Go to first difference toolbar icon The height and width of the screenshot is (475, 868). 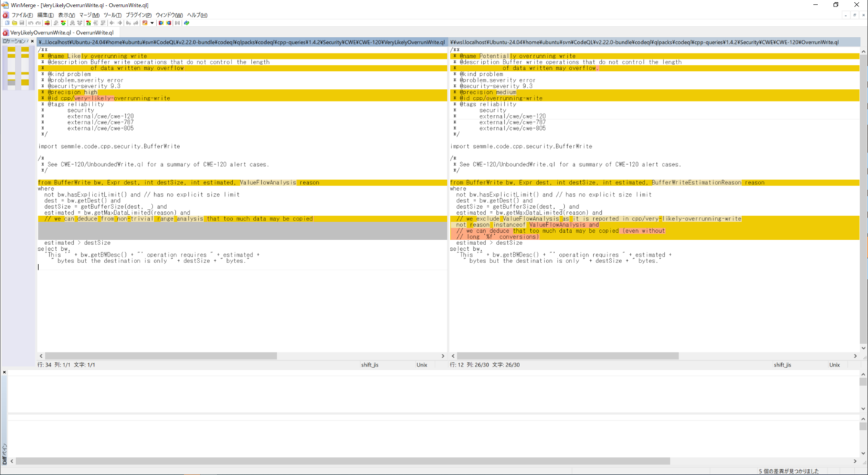[x=88, y=22]
